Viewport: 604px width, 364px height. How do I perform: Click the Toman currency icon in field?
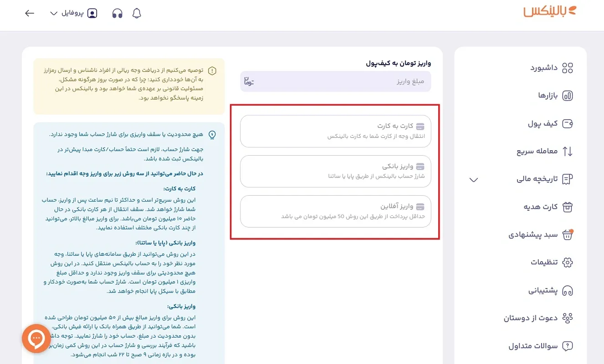tap(248, 81)
